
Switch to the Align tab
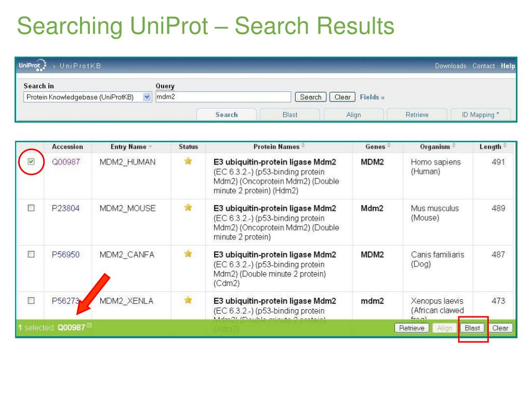click(x=353, y=115)
